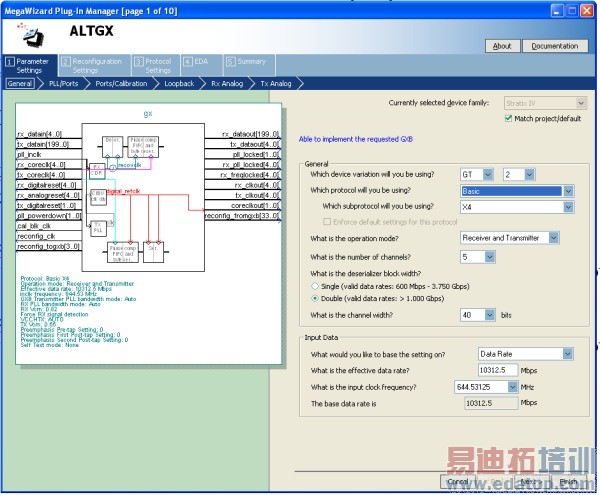Screen dimensions: 600x495
Task: Click the rx_dataout[199..0] port label
Action: (x=251, y=134)
